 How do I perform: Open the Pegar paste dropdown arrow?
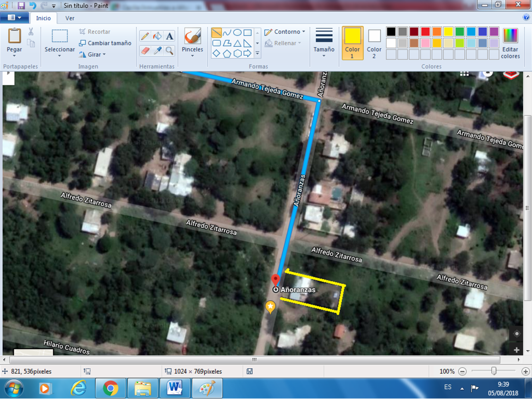pyautogui.click(x=14, y=56)
